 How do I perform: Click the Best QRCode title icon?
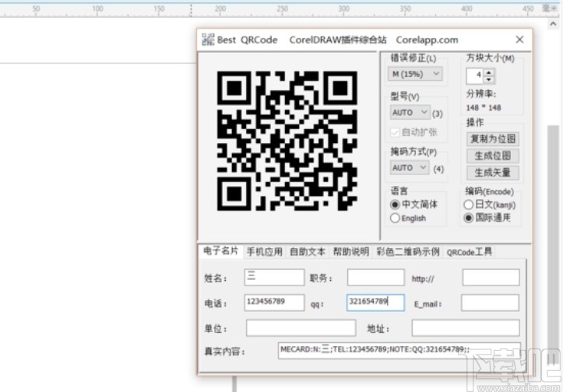208,40
